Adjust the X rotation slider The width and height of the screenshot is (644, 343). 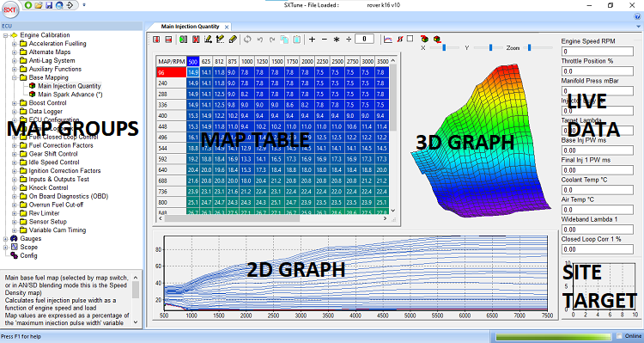[444, 47]
